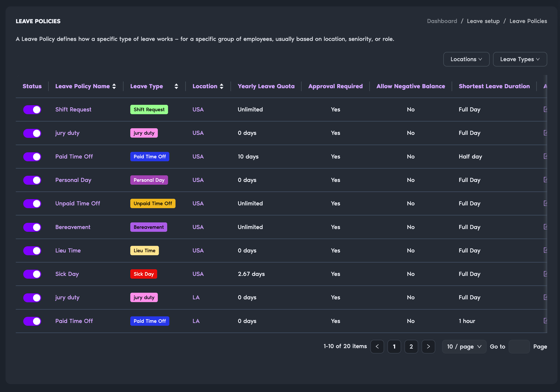Click the red Sick Day type tag
This screenshot has width=560, height=392.
coord(144,274)
